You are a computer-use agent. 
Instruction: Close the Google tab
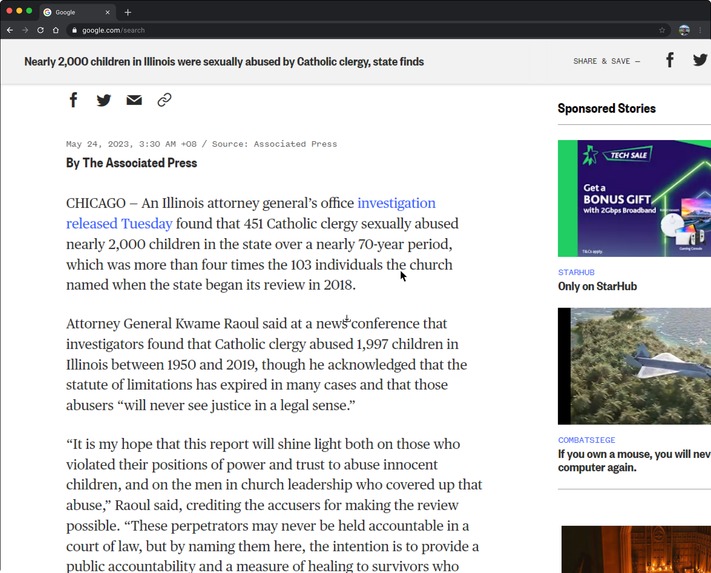[x=107, y=12]
